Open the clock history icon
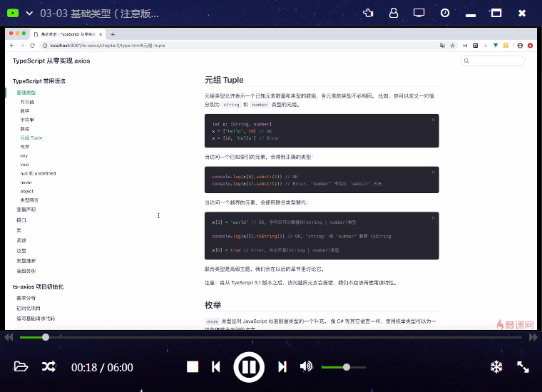 445,13
